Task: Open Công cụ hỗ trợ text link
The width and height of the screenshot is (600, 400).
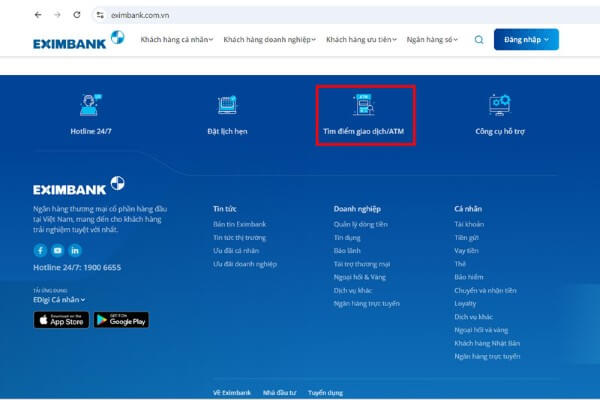Action: pyautogui.click(x=500, y=131)
